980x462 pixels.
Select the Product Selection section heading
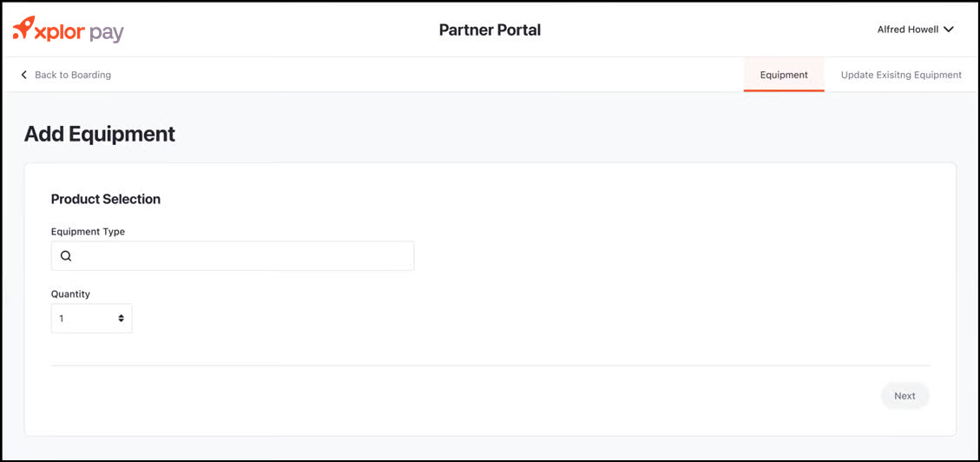(106, 199)
